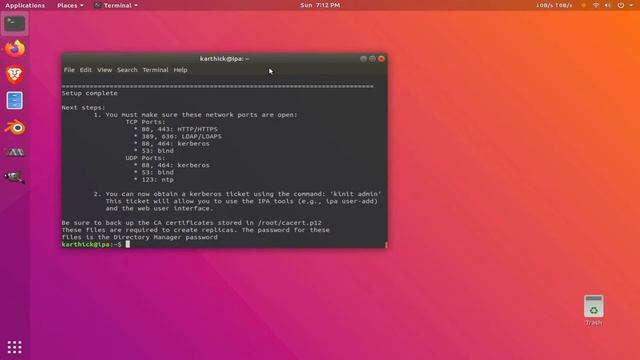Open the Files manager dock icon
Viewport: 640px width, 360px height.
pos(15,100)
